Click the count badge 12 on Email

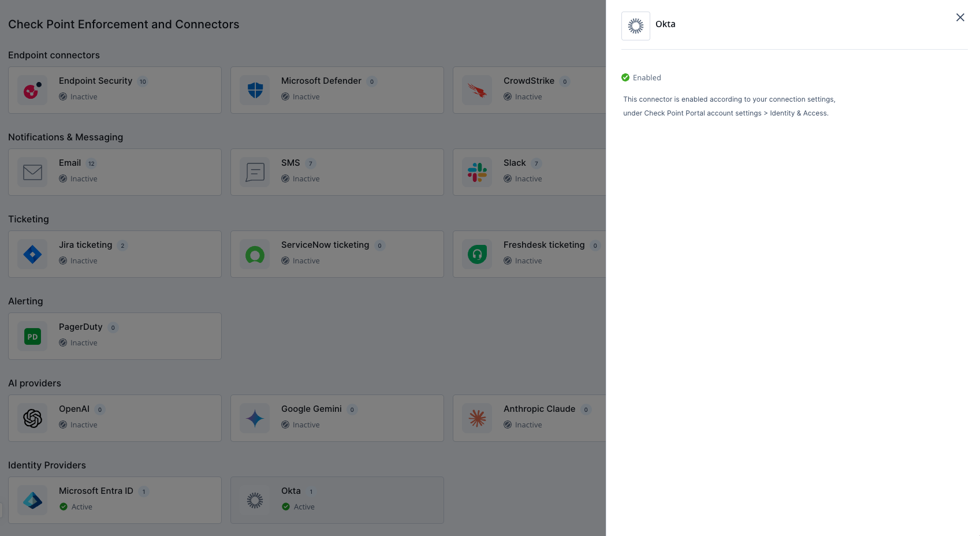click(x=91, y=163)
